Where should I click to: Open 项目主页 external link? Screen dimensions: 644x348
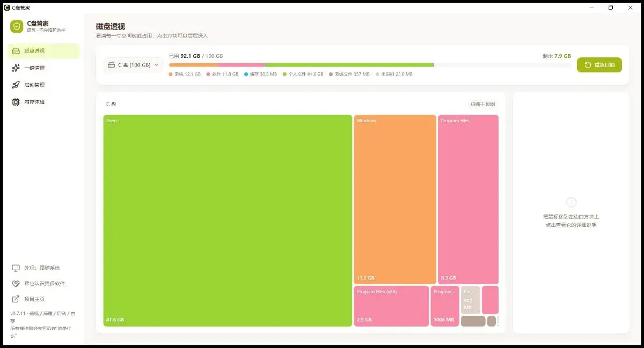click(x=28, y=299)
